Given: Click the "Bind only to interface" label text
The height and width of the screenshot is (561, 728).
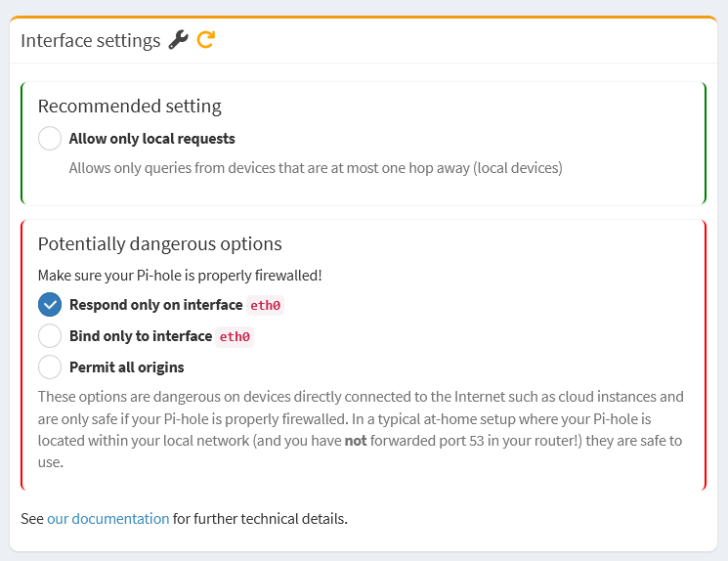Looking at the screenshot, I should coord(141,336).
